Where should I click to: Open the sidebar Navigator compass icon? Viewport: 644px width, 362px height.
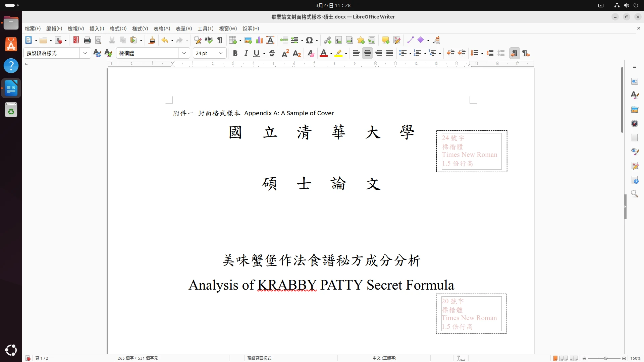pyautogui.click(x=635, y=123)
